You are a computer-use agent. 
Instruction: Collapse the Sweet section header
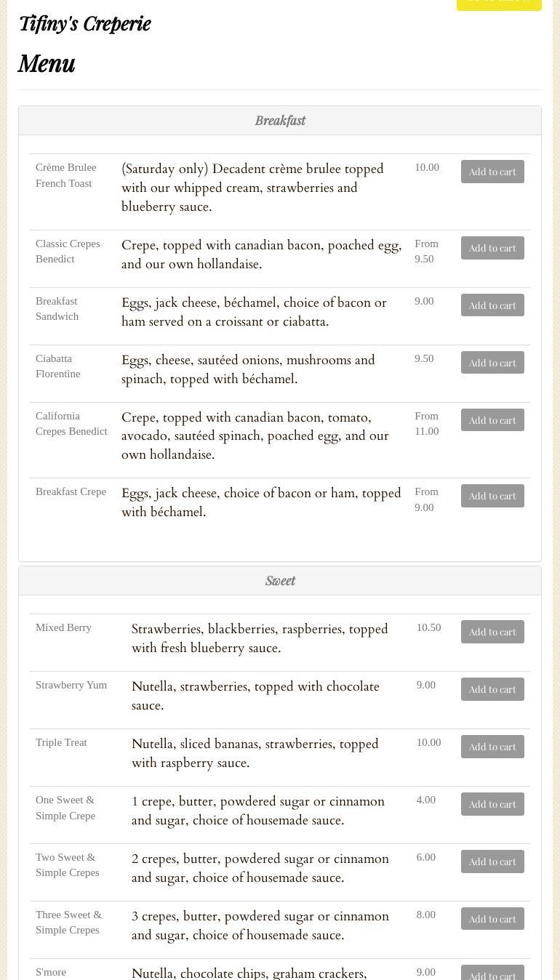click(x=280, y=581)
